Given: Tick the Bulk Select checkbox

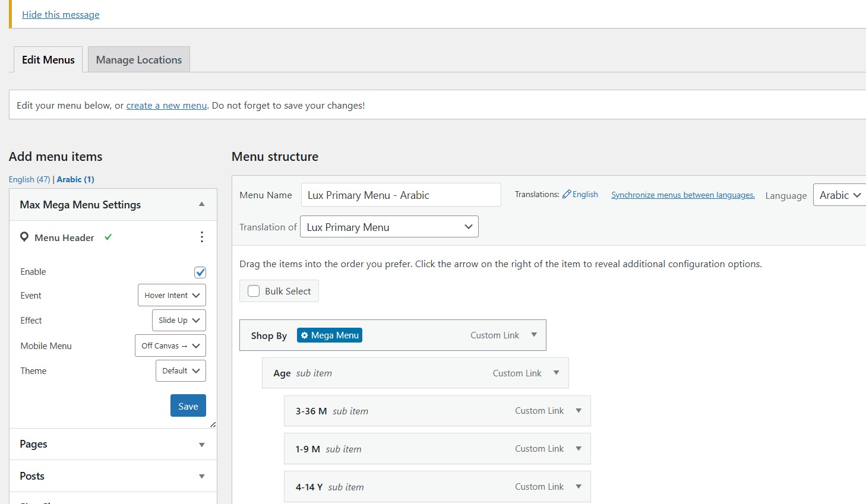Looking at the screenshot, I should point(254,291).
